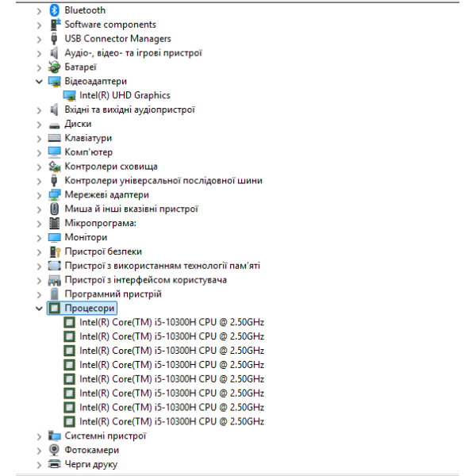
Task: Select the USB Connector Managers label
Action: tap(117, 39)
